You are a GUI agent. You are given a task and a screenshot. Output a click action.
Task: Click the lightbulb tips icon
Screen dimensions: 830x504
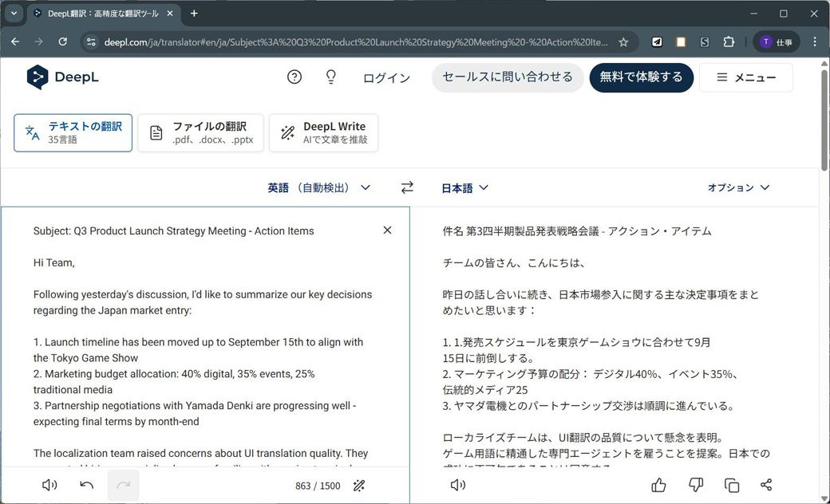click(331, 77)
